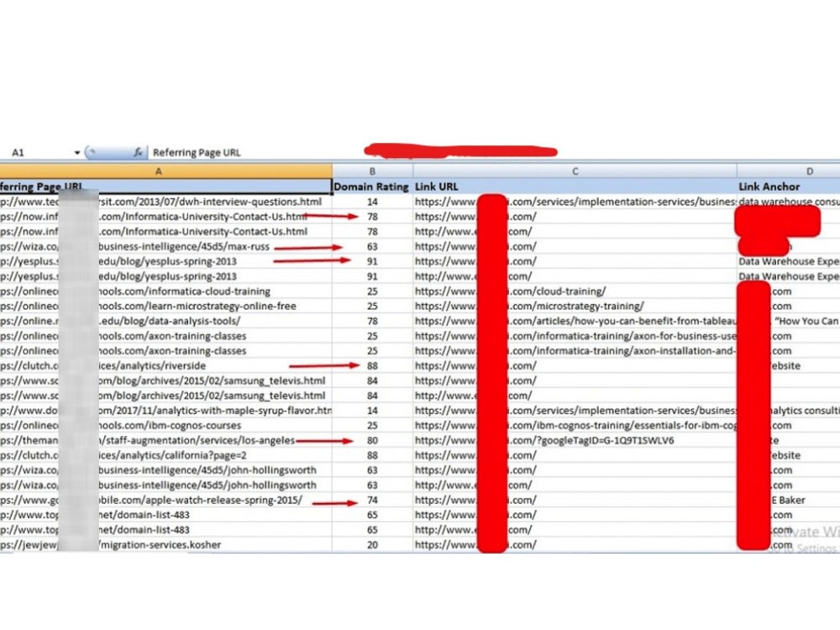Select the apple-watch-release-spring-2015 URL cell
The width and height of the screenshot is (840, 630).
[165, 500]
